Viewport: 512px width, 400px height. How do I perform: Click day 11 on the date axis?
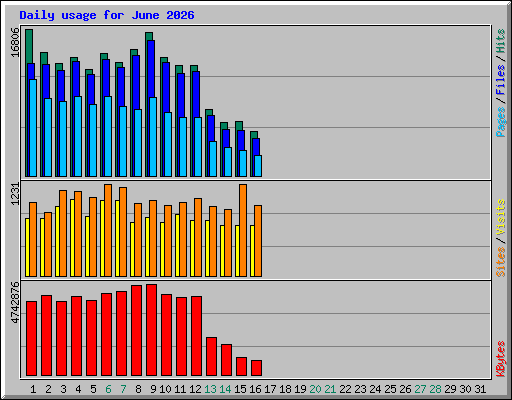pyautogui.click(x=180, y=389)
